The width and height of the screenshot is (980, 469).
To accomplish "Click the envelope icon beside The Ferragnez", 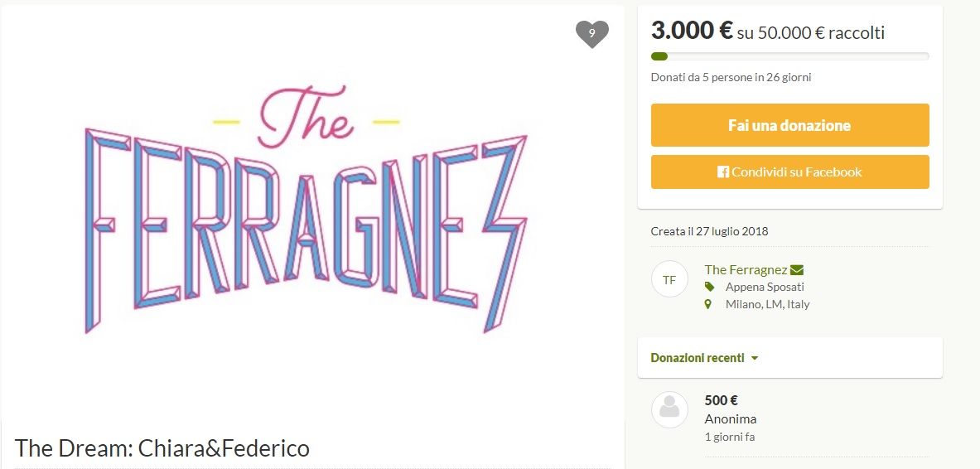I will click(x=797, y=269).
